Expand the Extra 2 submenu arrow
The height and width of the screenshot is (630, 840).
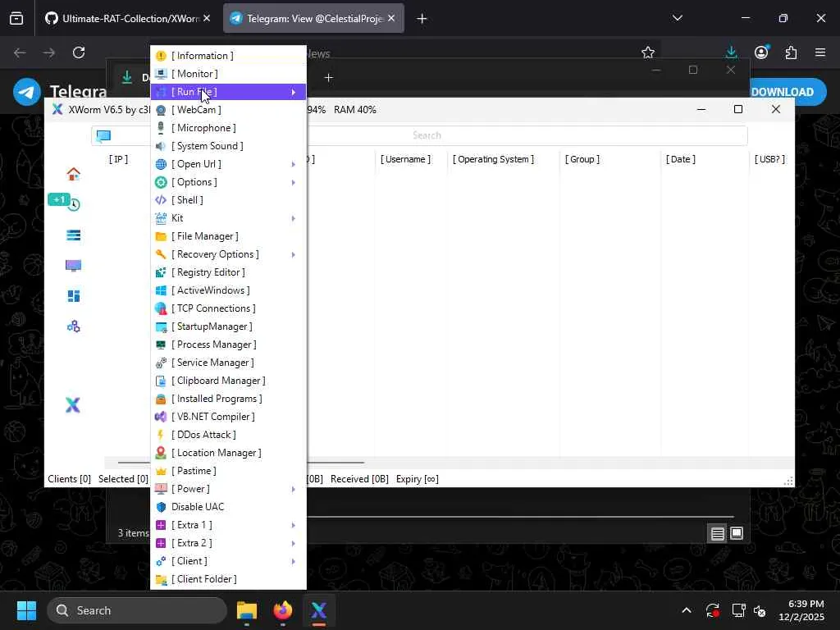[294, 543]
